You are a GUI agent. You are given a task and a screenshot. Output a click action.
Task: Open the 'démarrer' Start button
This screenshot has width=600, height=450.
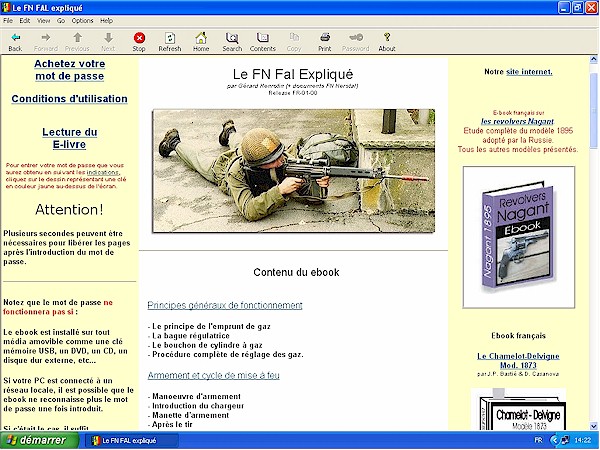39,440
